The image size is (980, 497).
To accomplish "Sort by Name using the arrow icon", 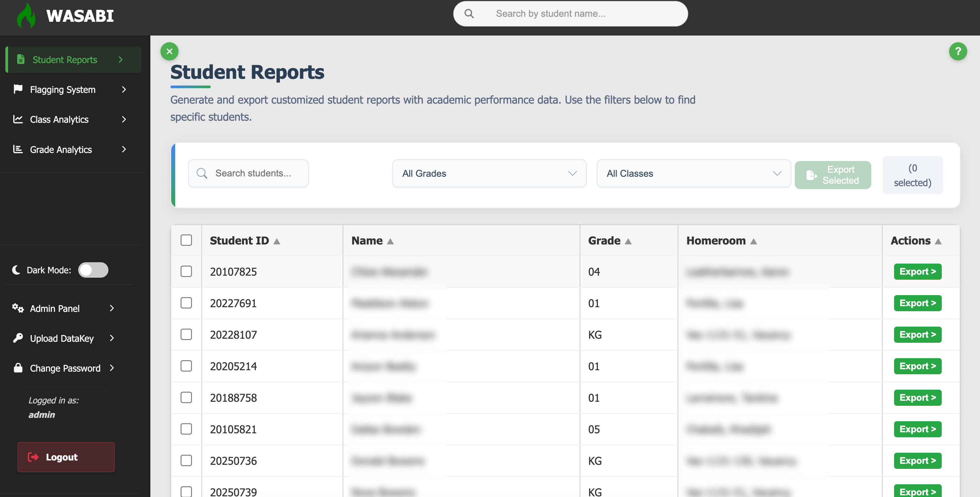I will (390, 241).
